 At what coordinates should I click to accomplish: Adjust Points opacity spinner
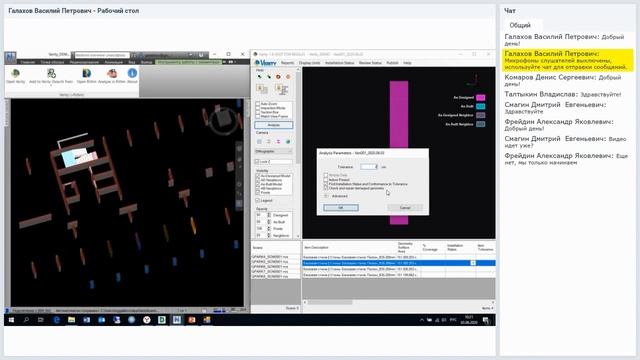tap(269, 229)
